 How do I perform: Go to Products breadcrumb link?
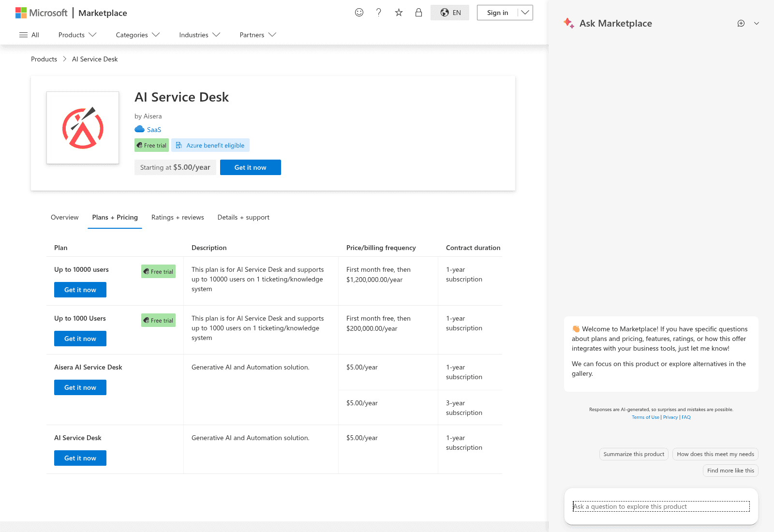[44, 59]
